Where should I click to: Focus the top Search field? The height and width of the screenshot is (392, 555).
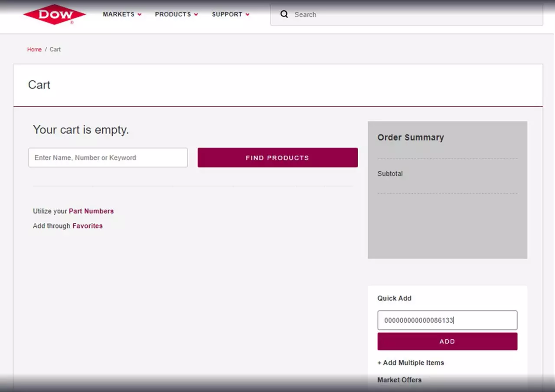coord(412,15)
